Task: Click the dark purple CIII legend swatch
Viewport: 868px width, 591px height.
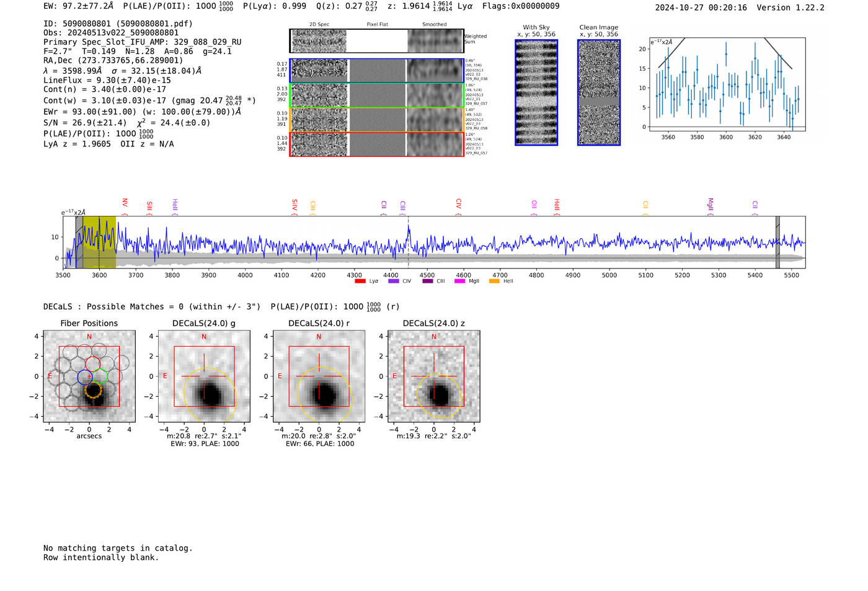Action: [x=428, y=282]
